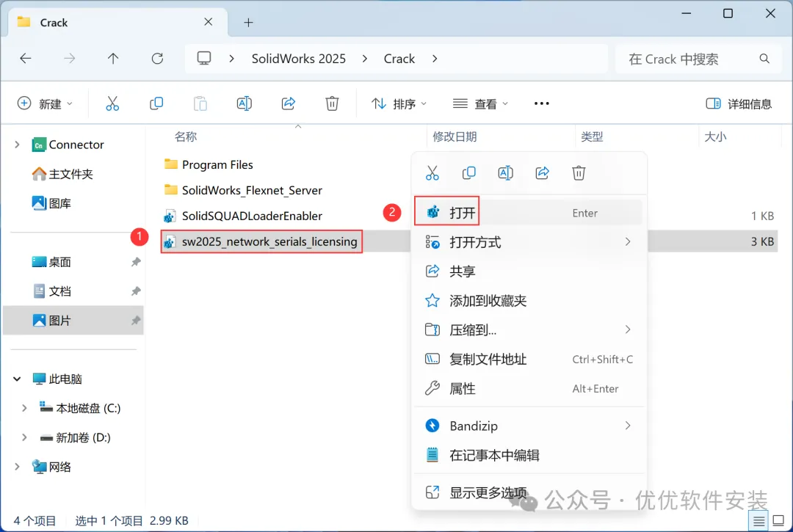This screenshot has height=532, width=793.
Task: Click Share icon in the context menu
Action: [542, 172]
